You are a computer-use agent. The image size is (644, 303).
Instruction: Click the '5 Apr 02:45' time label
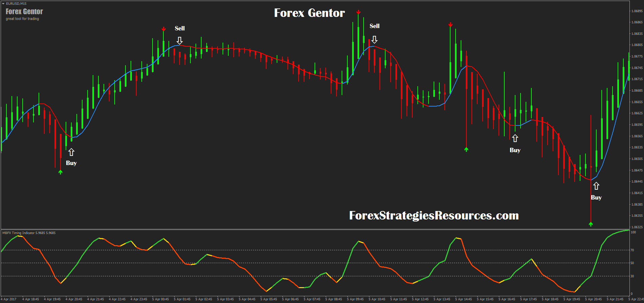pos(204,299)
